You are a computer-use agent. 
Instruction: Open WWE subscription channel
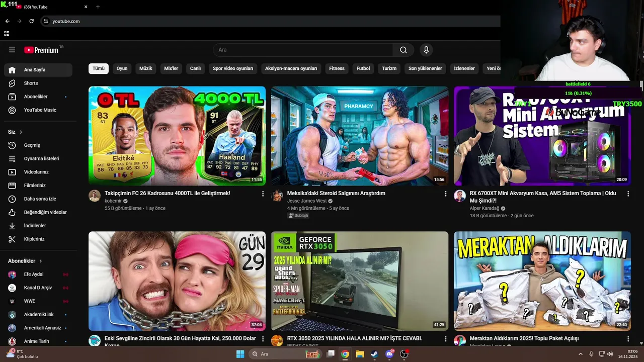[38, 301]
